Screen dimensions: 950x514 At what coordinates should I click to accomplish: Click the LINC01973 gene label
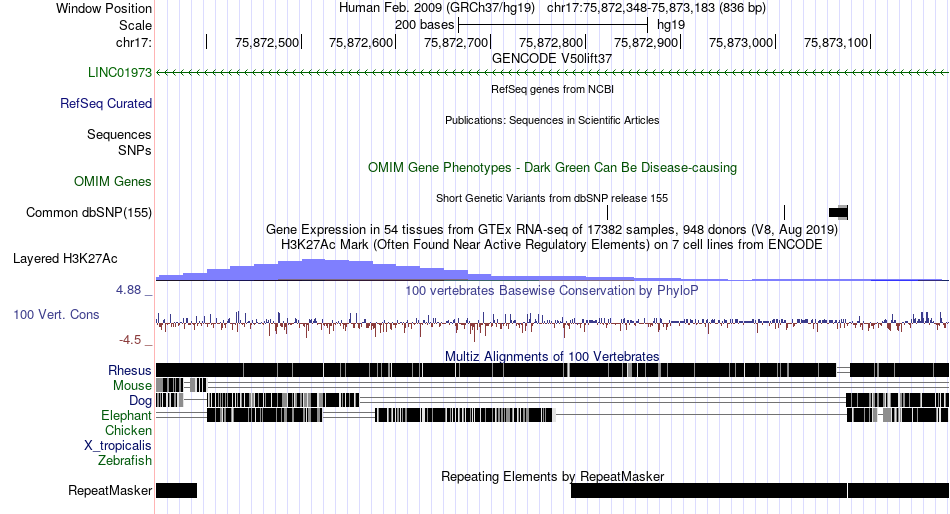pos(119,73)
